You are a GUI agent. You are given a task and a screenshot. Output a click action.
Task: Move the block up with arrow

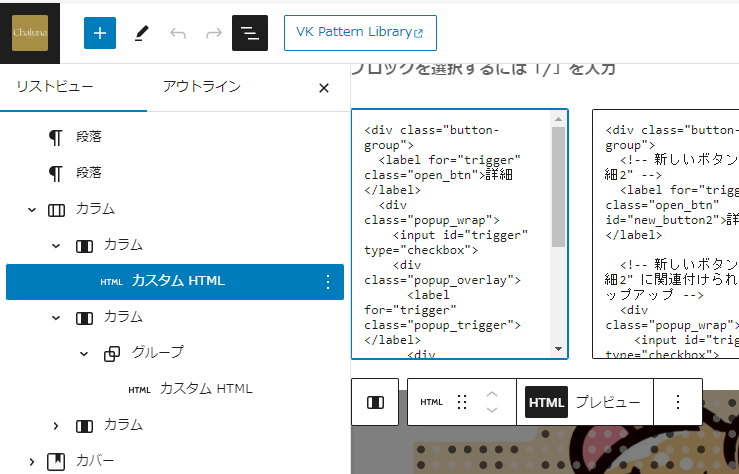click(492, 395)
